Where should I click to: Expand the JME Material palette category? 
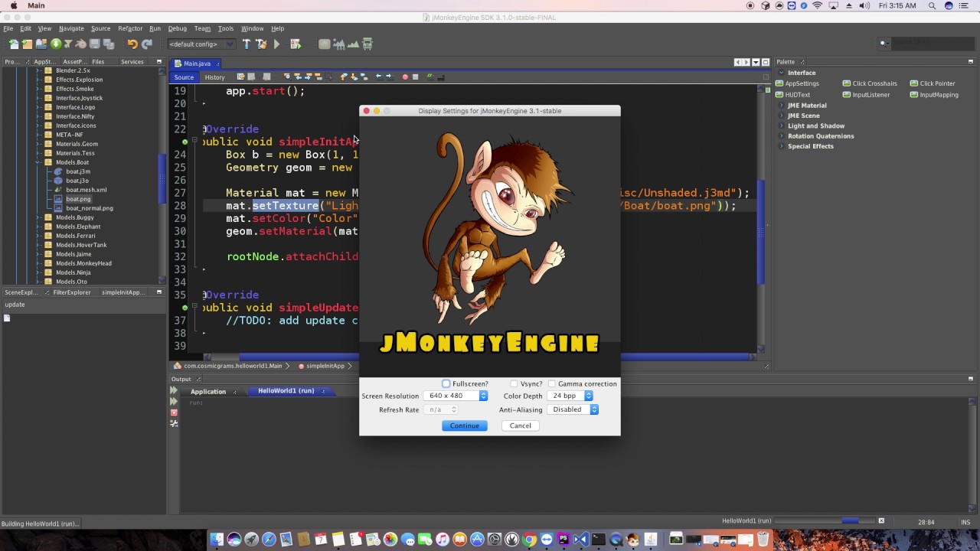(x=780, y=106)
